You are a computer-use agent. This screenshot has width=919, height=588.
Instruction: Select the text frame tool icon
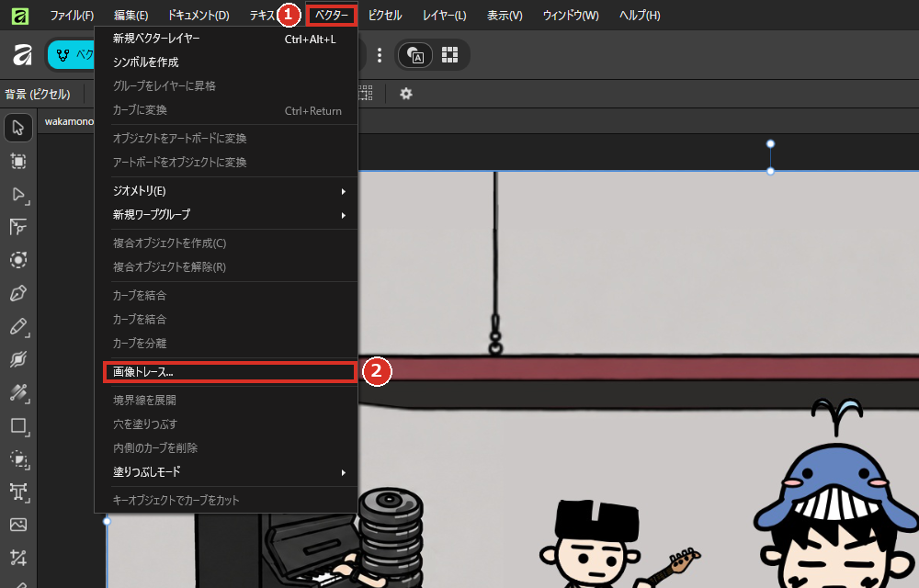18,492
